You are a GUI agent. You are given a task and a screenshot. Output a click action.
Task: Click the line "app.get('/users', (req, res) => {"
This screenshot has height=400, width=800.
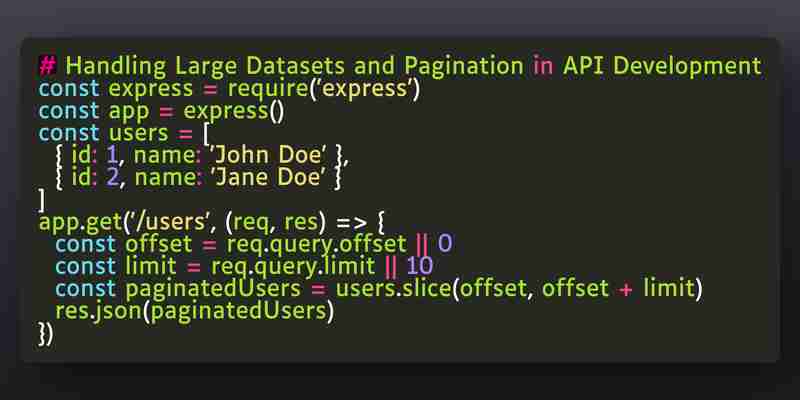point(211,222)
